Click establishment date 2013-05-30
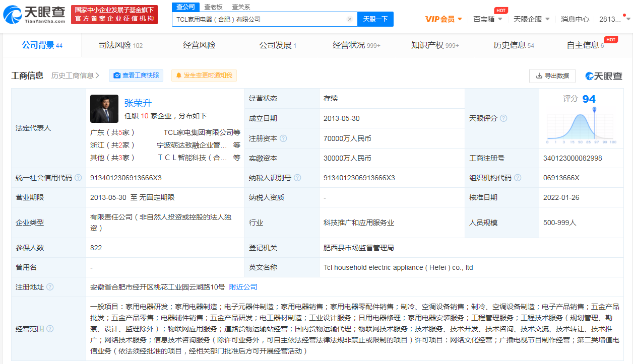The height and width of the screenshot is (364, 633). coord(342,118)
